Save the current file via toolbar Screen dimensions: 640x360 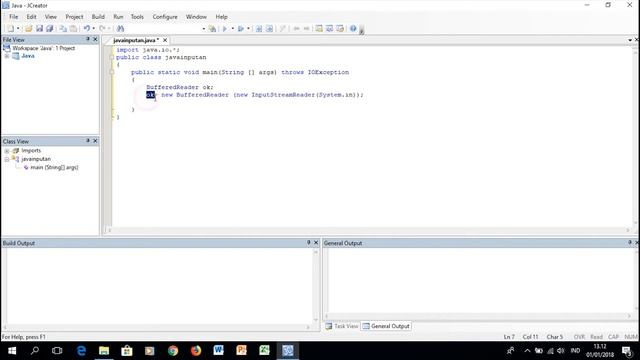[x=39, y=29]
